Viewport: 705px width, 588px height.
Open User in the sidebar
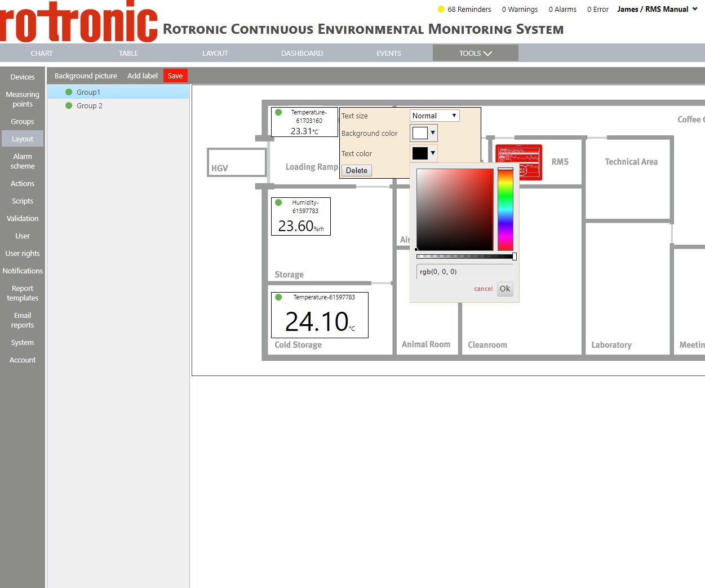(23, 236)
